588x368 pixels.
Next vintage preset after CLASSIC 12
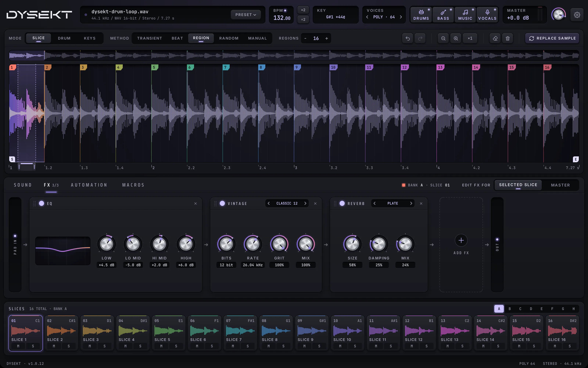[305, 204]
